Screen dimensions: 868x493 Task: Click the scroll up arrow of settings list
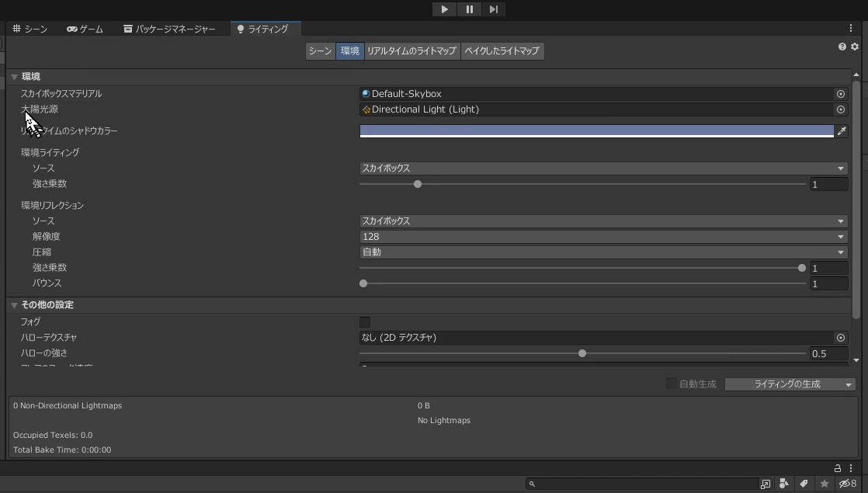pyautogui.click(x=856, y=75)
